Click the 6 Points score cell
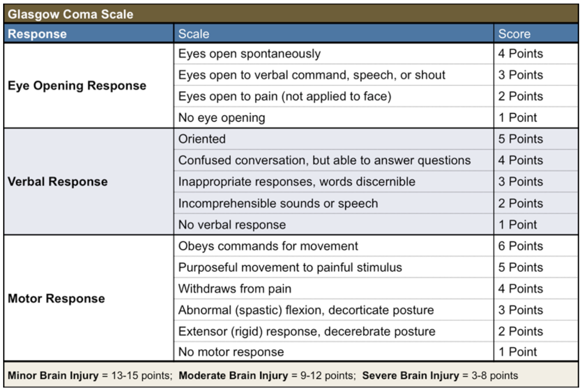Image resolution: width=584 pixels, height=392 pixels. pyautogui.click(x=536, y=246)
